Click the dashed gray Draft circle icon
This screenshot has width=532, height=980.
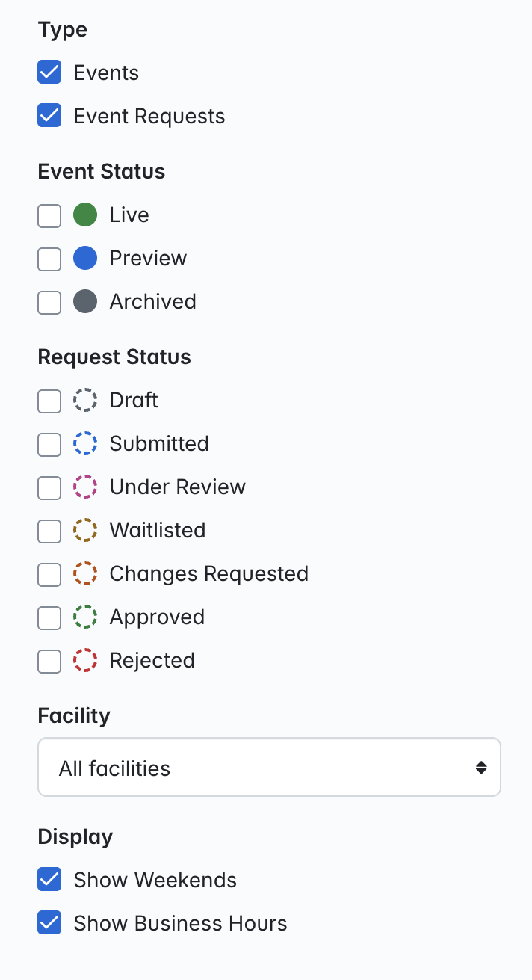[85, 401]
